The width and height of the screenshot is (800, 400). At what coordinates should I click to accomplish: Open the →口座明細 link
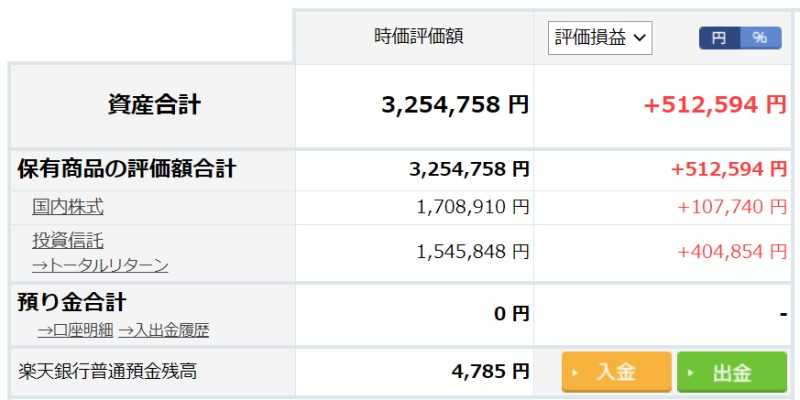(76, 331)
